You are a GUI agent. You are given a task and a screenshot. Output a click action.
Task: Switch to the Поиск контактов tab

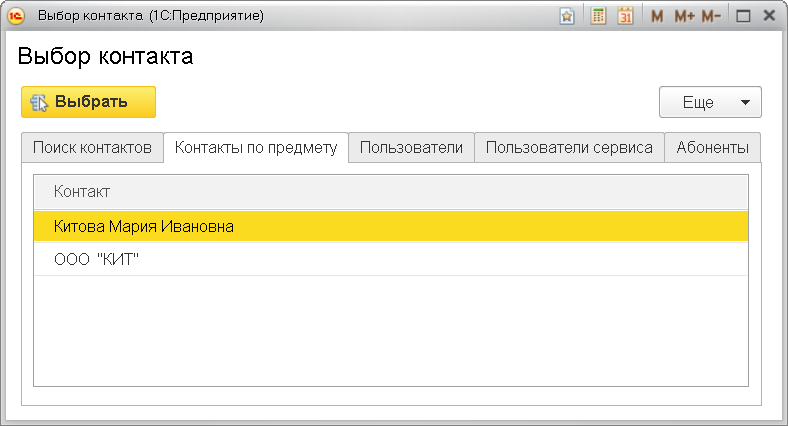[x=92, y=147]
